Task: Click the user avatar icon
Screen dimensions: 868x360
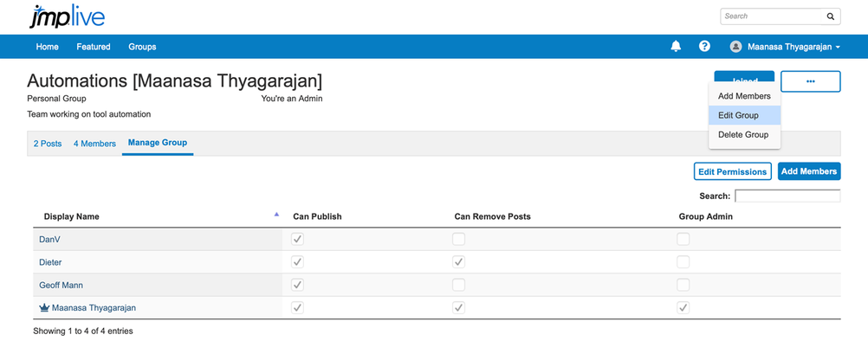Action: coord(735,47)
